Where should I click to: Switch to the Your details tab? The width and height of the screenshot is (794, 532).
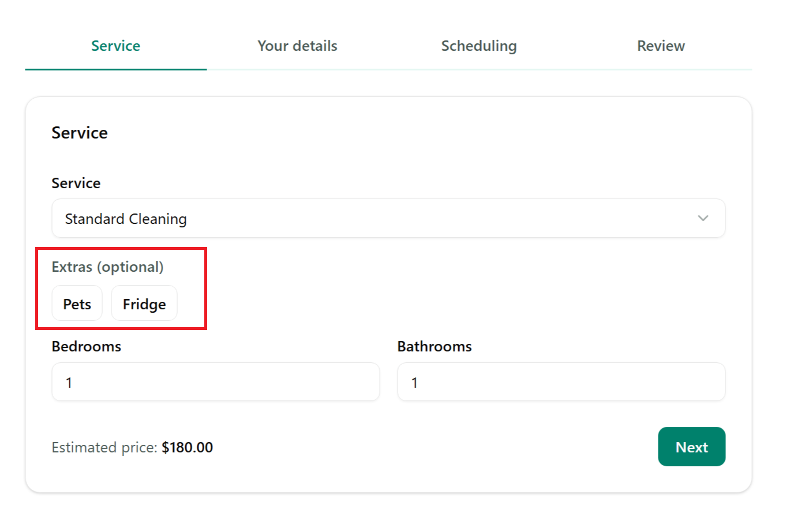point(297,46)
